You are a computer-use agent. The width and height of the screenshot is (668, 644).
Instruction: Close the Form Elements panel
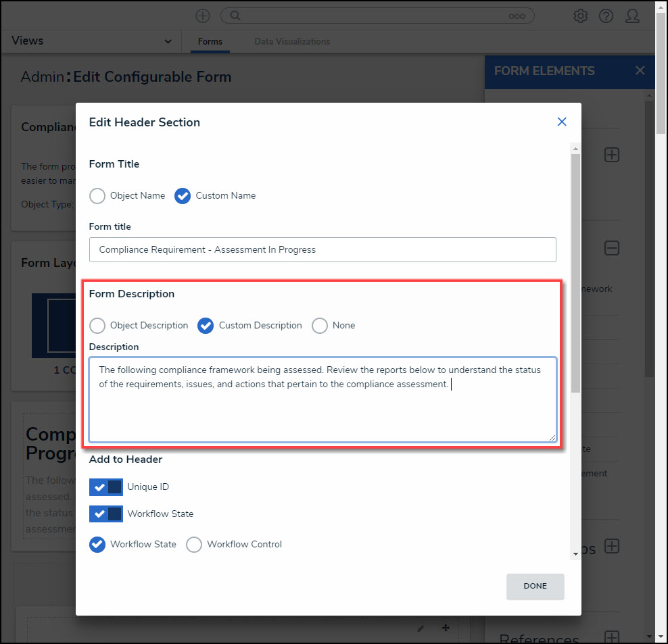640,71
